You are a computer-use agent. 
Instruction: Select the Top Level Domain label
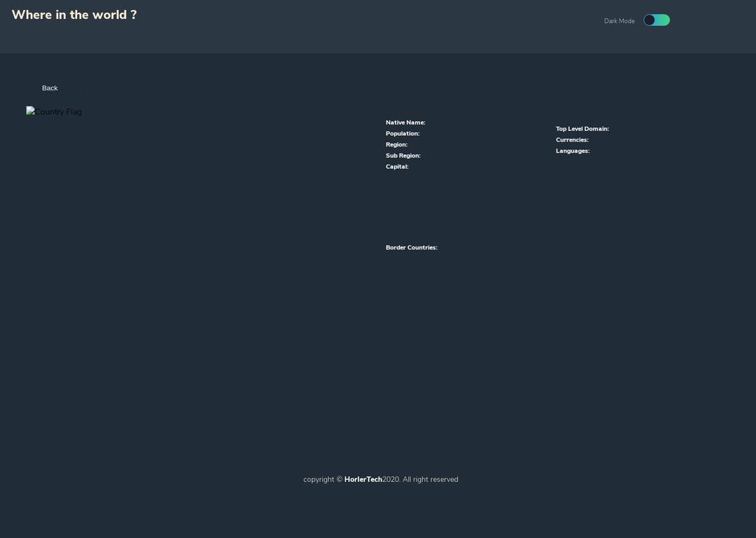[581, 128]
